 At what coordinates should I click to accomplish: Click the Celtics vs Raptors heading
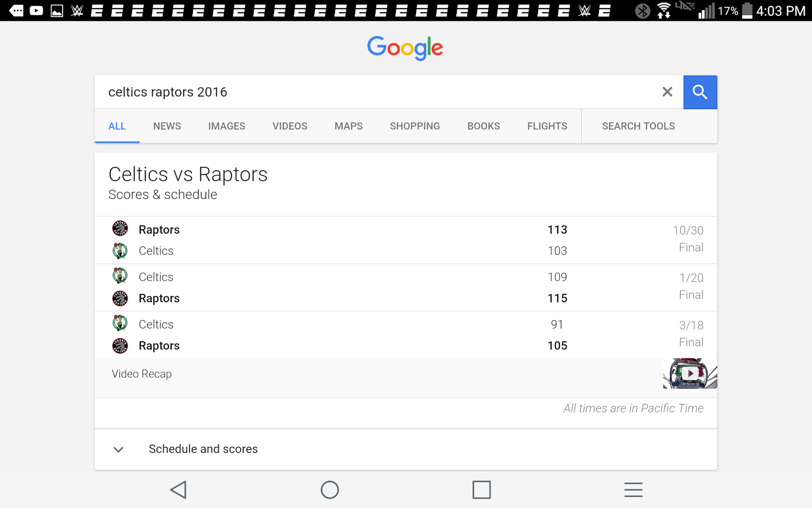pyautogui.click(x=188, y=174)
